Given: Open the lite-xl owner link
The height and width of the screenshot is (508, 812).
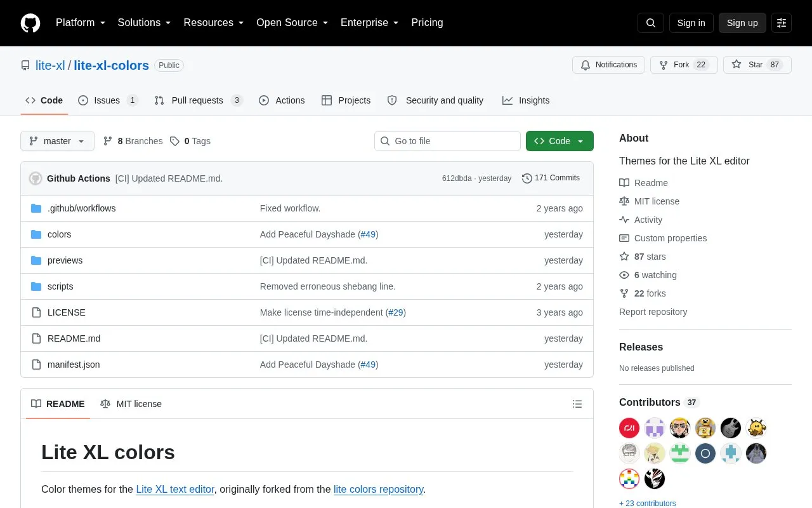Looking at the screenshot, I should pyautogui.click(x=50, y=65).
